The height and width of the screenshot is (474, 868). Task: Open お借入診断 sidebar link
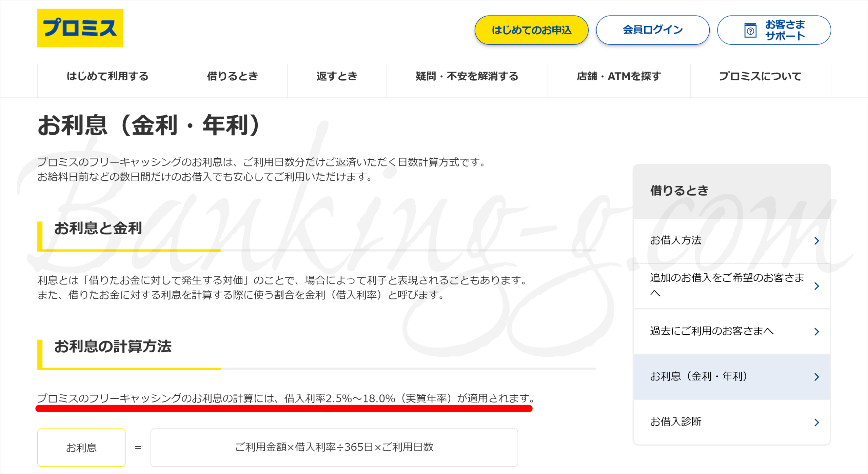(675, 422)
